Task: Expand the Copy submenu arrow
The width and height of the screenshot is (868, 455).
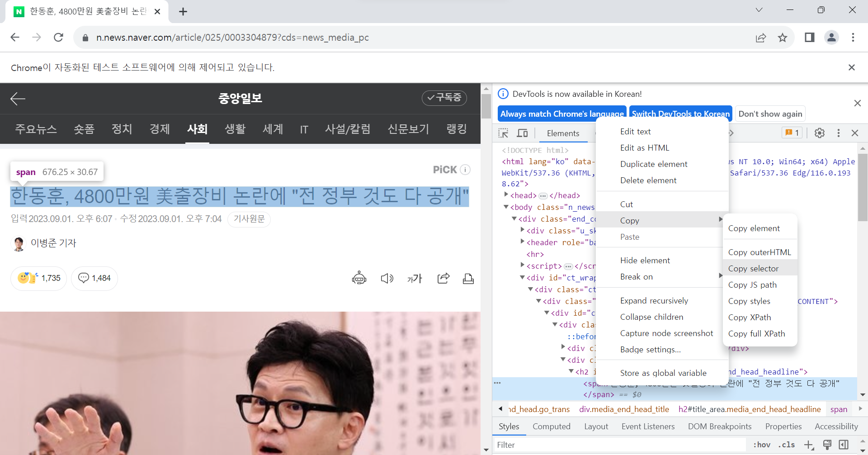Action: pyautogui.click(x=721, y=219)
